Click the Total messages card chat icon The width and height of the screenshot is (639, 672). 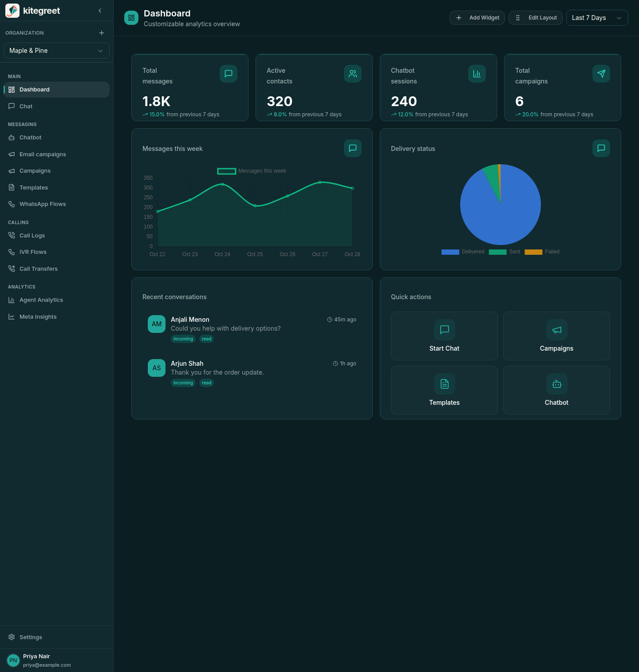229,74
